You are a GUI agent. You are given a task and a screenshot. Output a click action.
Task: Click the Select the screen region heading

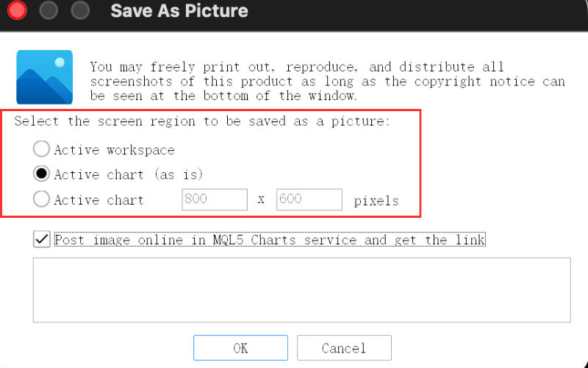coord(203,121)
